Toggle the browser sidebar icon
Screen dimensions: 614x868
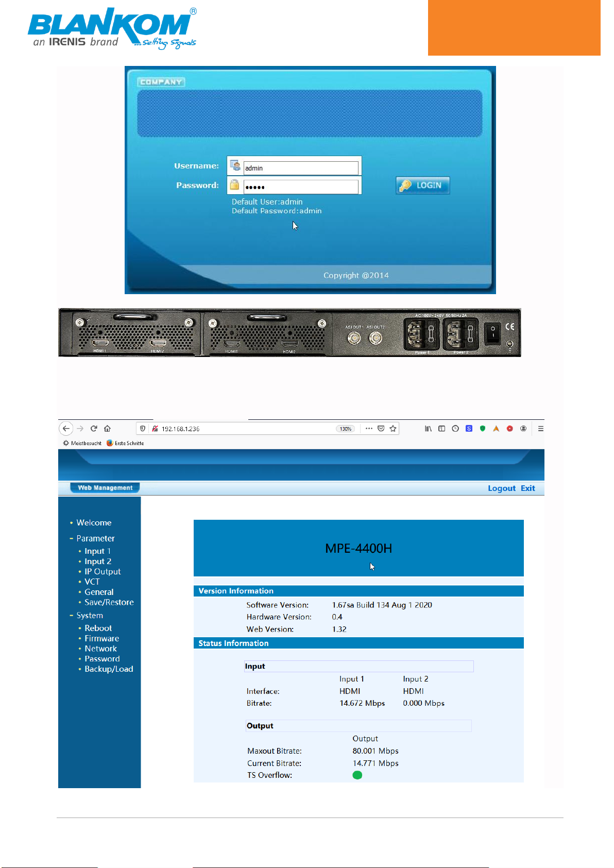(441, 429)
